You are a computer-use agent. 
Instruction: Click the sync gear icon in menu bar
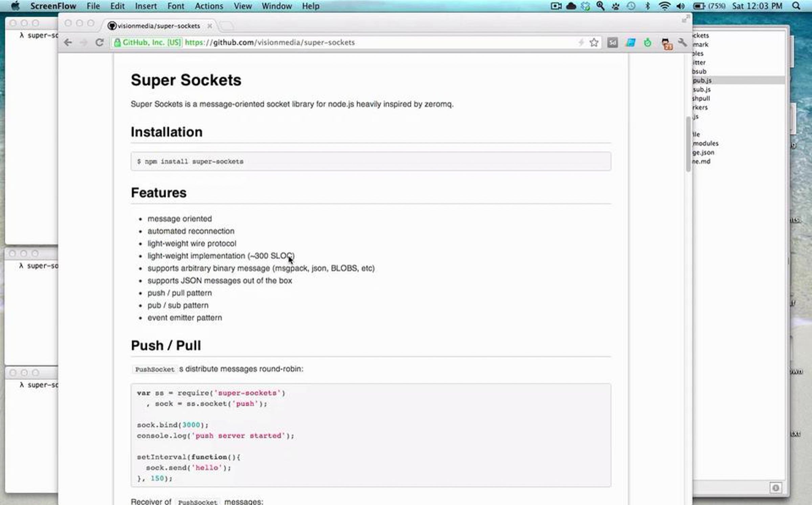[x=586, y=6]
